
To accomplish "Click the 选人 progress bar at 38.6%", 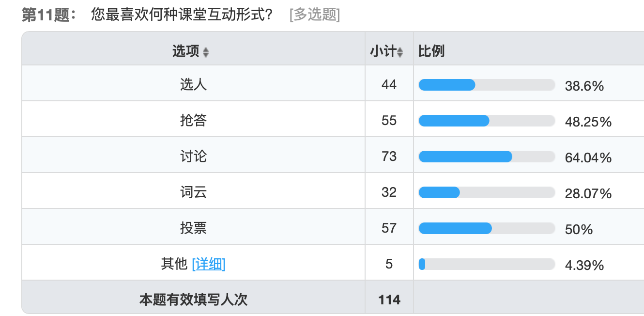I will coord(486,85).
